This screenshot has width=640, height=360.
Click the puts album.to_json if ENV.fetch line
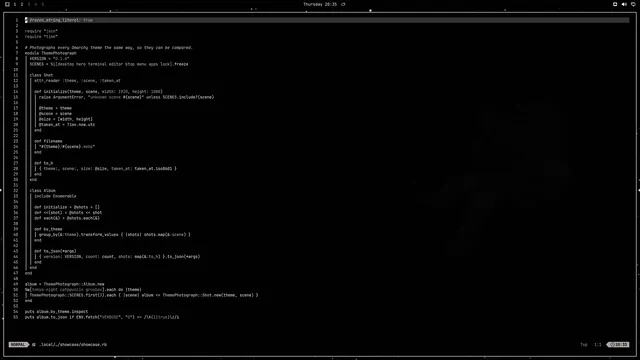coord(102,317)
